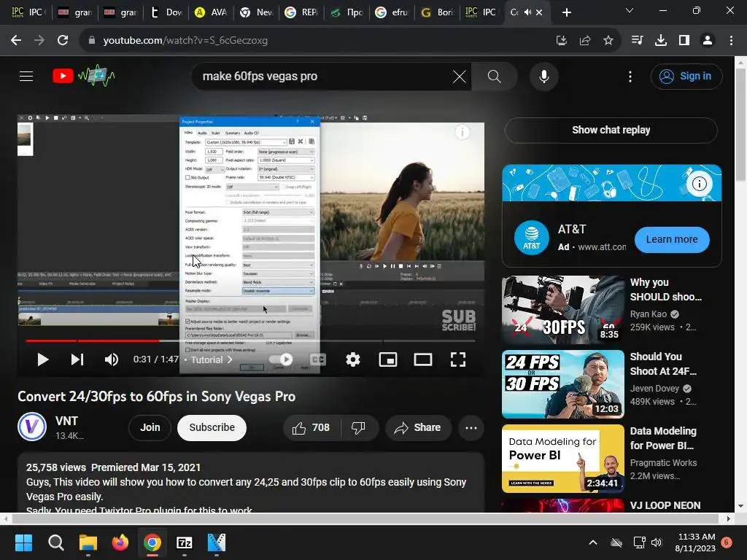
Task: Open File Explorer from taskbar
Action: [x=88, y=542]
